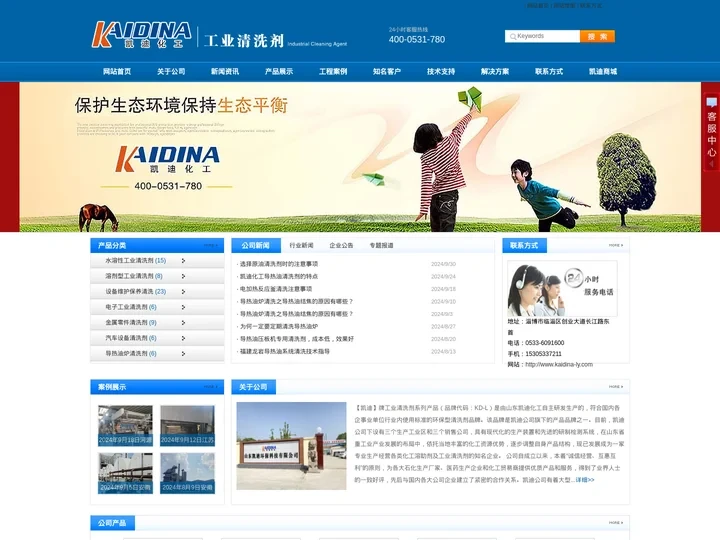The image size is (720, 540).
Task: Open news 为何一定要定期清洗导热油炉
Action: click(279, 326)
